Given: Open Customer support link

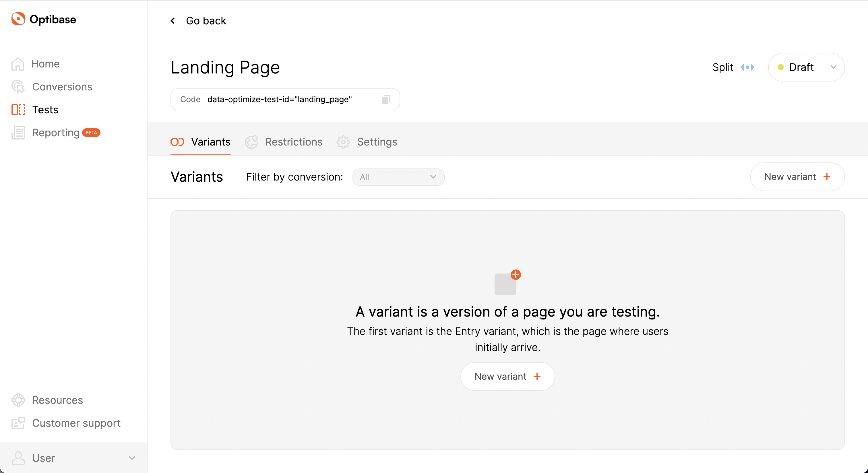Looking at the screenshot, I should [66, 423].
